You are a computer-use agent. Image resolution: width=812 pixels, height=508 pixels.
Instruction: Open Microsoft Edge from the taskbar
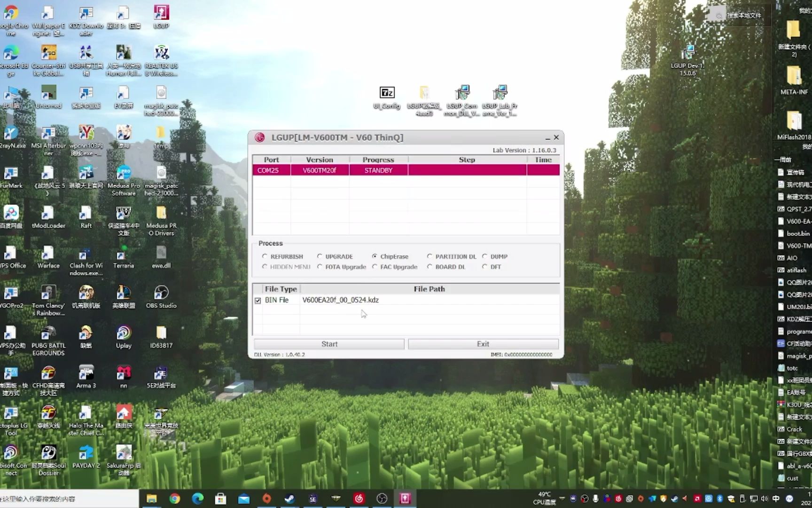coord(197,499)
